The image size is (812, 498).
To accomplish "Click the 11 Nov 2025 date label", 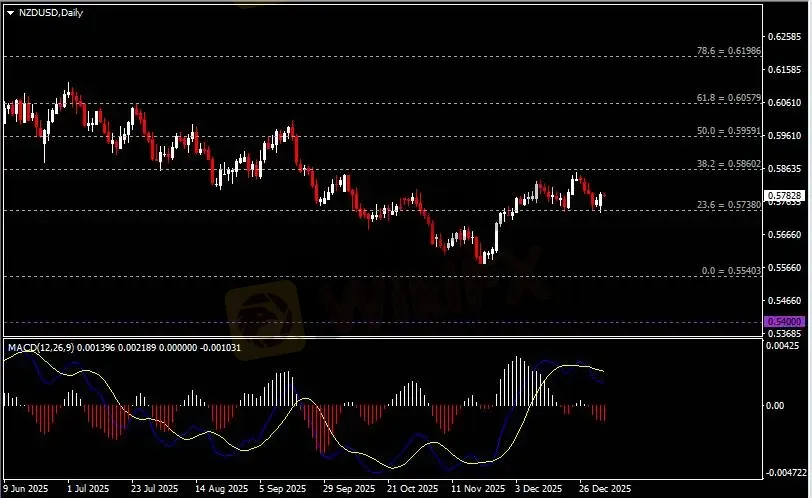I will click(x=477, y=489).
